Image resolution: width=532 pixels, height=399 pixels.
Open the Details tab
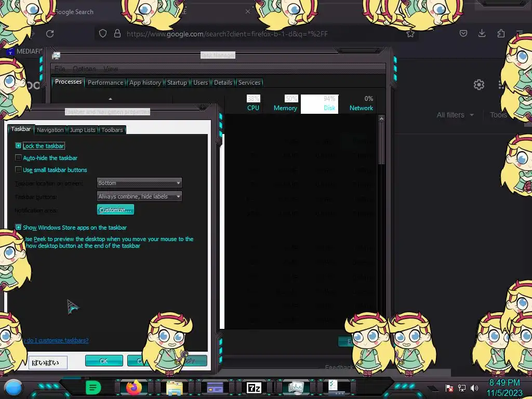coord(223,83)
